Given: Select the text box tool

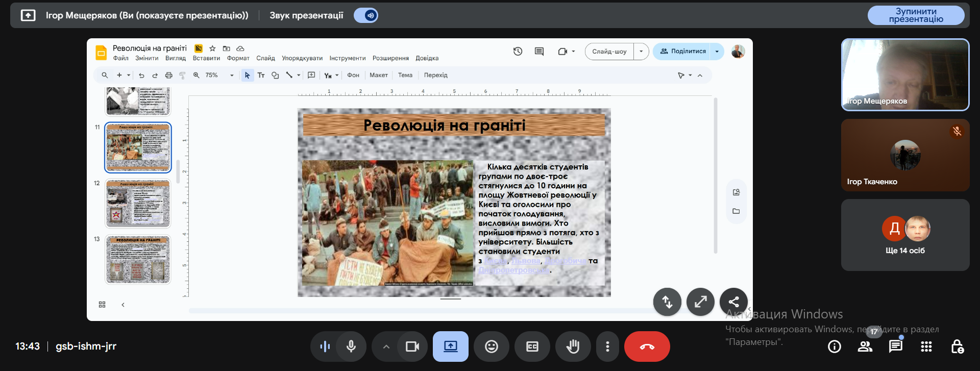Looking at the screenshot, I should (261, 75).
